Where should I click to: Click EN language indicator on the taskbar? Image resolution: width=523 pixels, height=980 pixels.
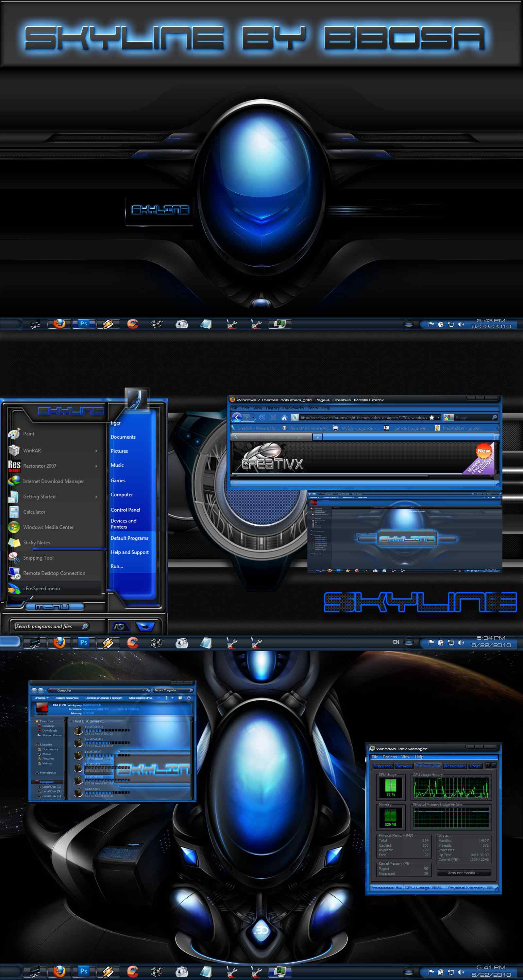[x=396, y=642]
